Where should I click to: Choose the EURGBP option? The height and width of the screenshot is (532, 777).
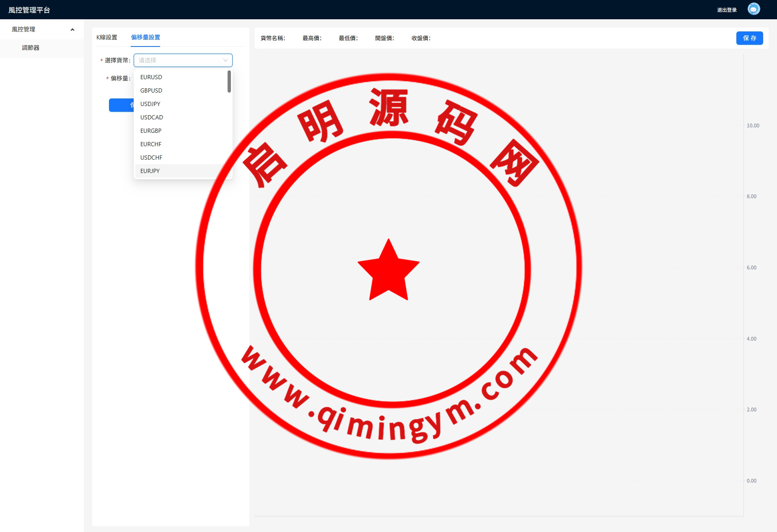(151, 131)
